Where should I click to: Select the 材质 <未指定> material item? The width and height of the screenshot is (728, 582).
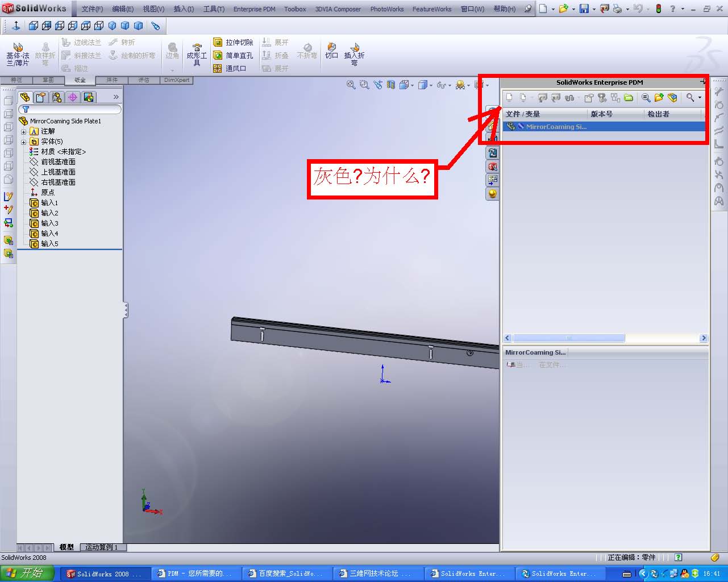point(57,152)
